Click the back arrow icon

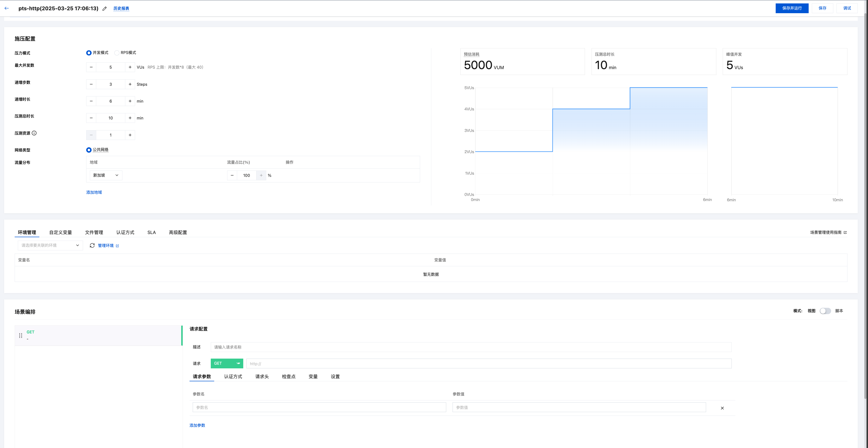7,8
